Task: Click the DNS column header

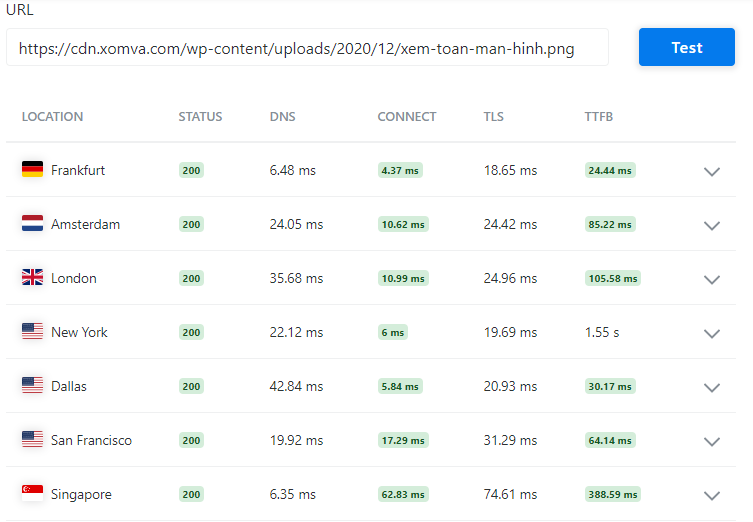Action: (x=282, y=117)
